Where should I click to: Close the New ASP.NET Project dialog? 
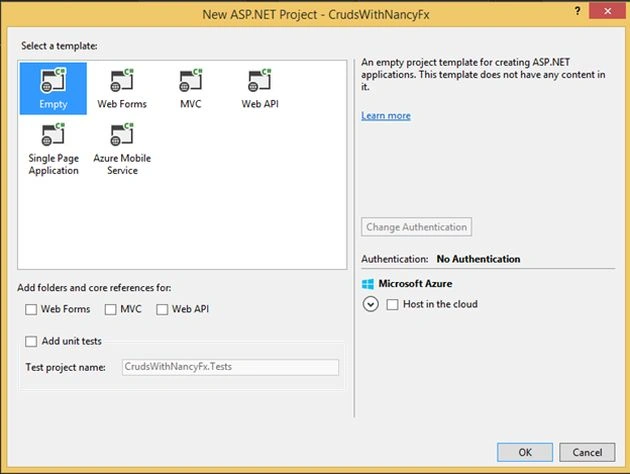(608, 11)
